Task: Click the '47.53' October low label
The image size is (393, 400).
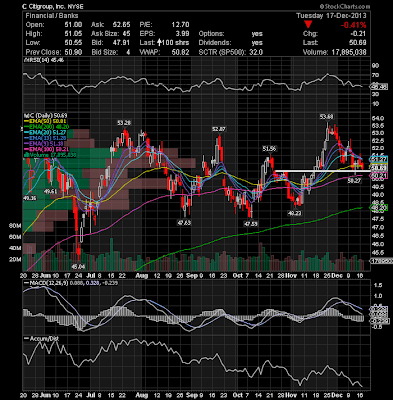Action: point(251,224)
